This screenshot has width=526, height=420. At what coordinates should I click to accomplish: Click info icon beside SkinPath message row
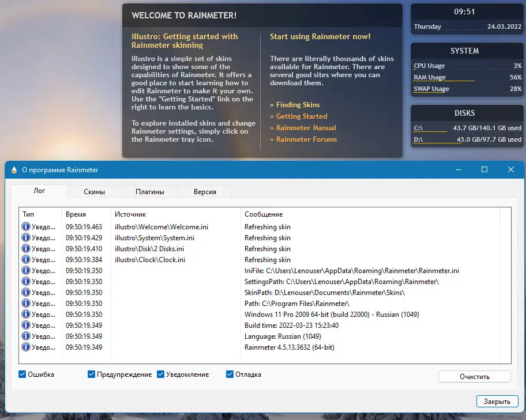click(26, 292)
